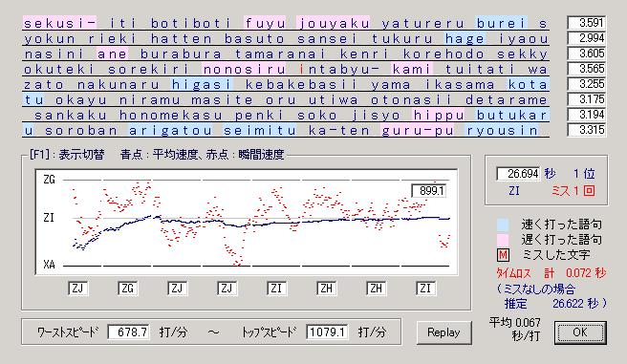Click the total time field 26.694
The height and width of the screenshot is (364, 627).
click(518, 174)
